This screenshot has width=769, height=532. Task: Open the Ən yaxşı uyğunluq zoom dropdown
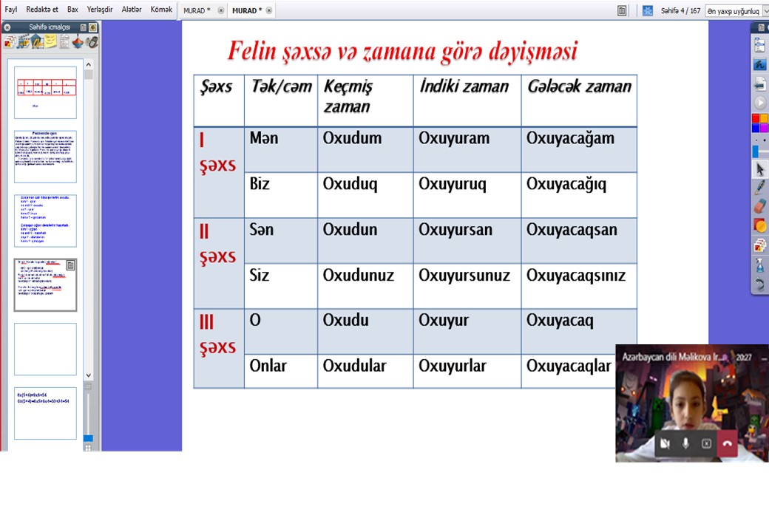[736, 11]
